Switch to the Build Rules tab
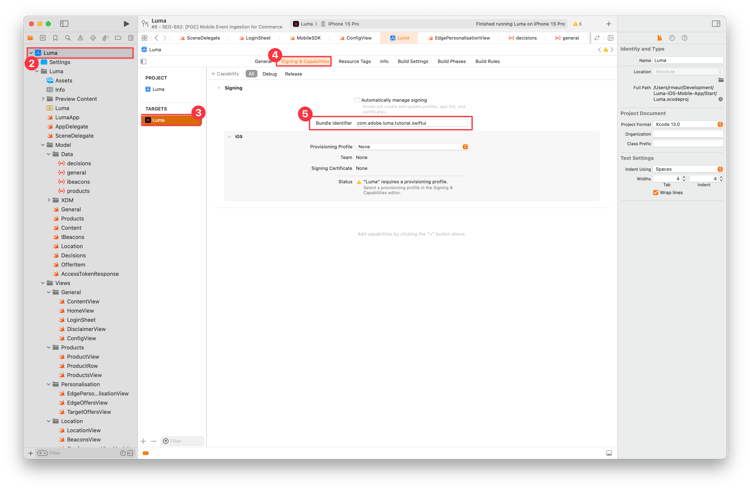Screen dimensions: 750x490 [x=487, y=61]
